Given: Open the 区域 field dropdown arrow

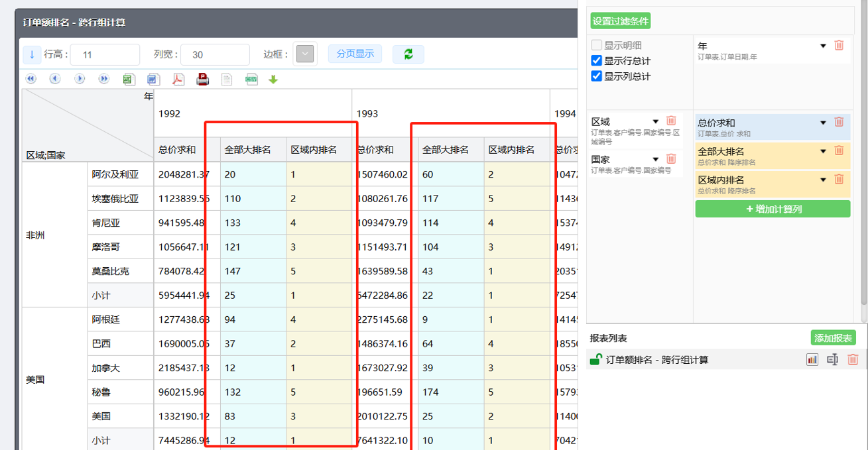Looking at the screenshot, I should (x=655, y=122).
